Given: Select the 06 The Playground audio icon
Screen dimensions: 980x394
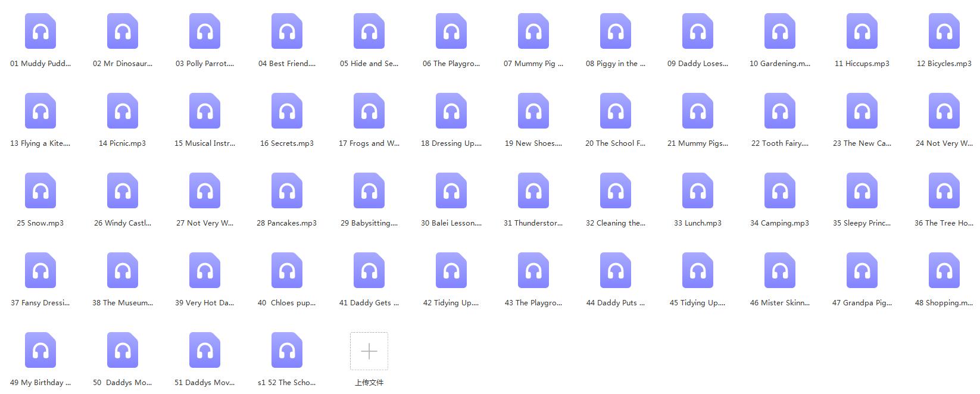Looking at the screenshot, I should coord(451,31).
